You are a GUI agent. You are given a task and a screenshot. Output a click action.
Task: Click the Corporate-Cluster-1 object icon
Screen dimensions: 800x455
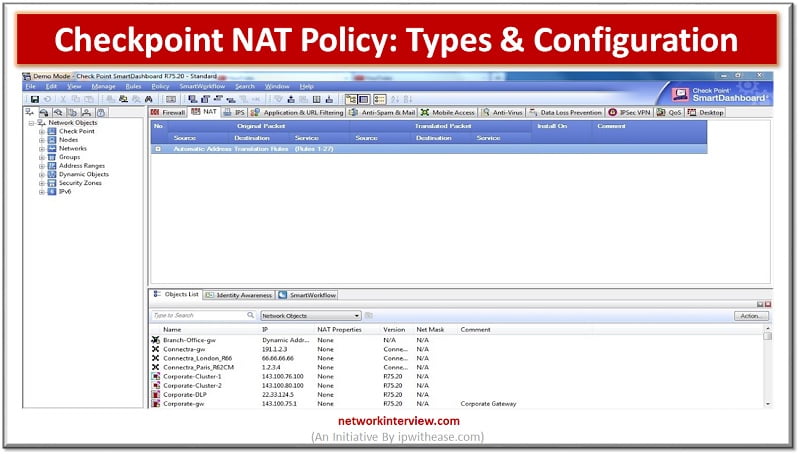click(x=156, y=376)
